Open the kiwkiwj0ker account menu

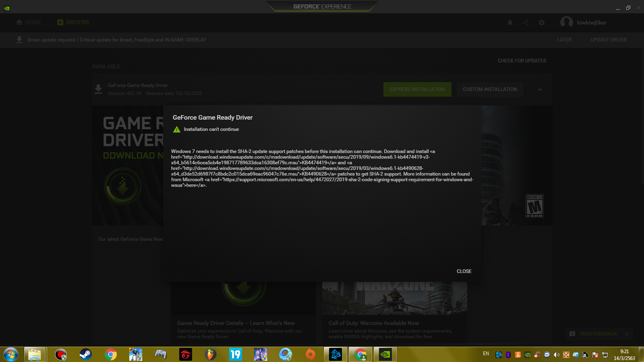tap(592, 23)
